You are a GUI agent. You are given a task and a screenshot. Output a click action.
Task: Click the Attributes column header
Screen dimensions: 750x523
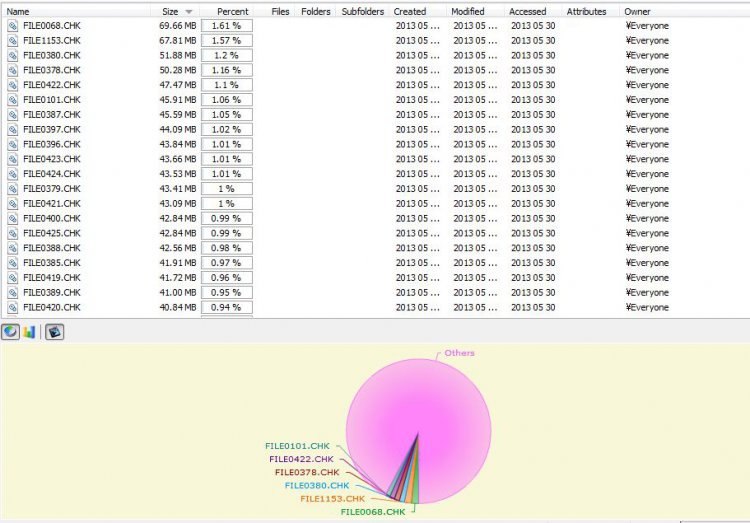[586, 12]
